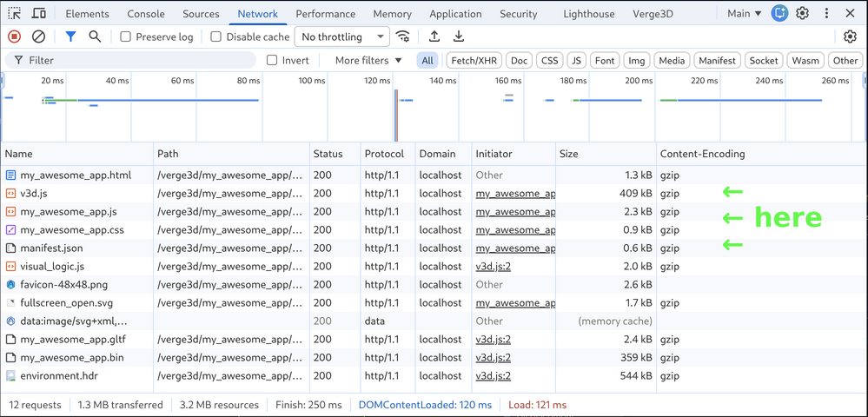This screenshot has height=417, width=868.
Task: Click the DOMContentLoaded: 120 ms status text
Action: tap(425, 405)
